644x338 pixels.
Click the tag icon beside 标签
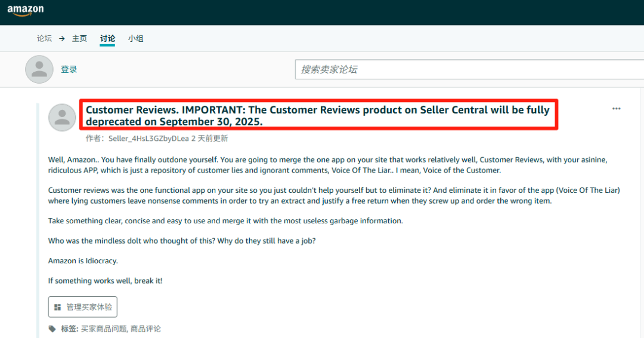(x=52, y=328)
